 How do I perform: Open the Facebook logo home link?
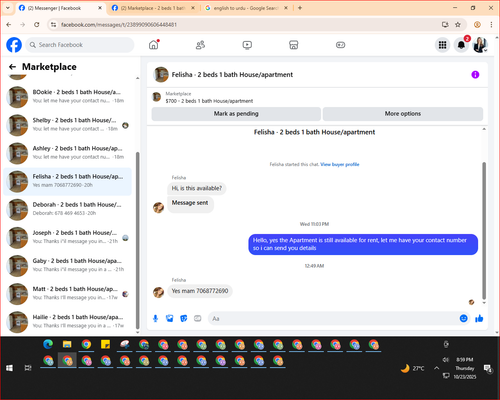point(14,45)
